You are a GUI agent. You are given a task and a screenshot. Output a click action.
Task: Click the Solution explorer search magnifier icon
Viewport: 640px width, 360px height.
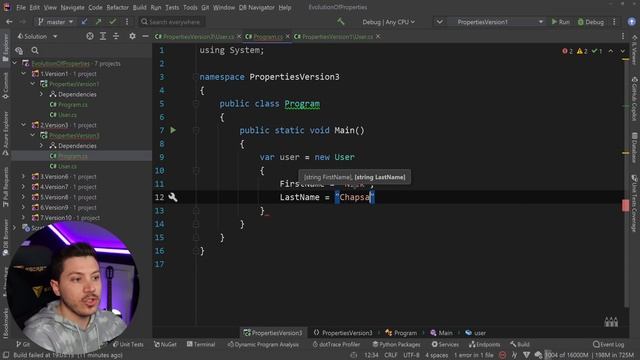coord(35,51)
